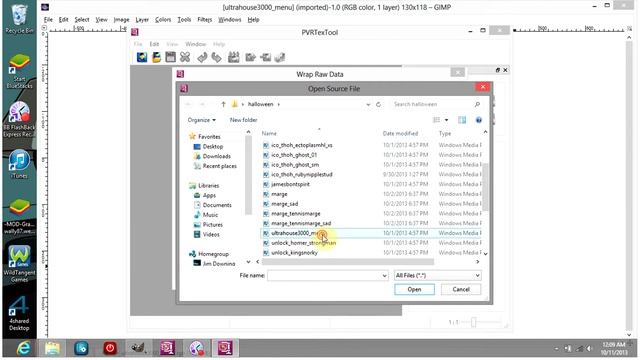Click the clapperboard encode icon in PVRTexTool toolbar

click(233, 57)
